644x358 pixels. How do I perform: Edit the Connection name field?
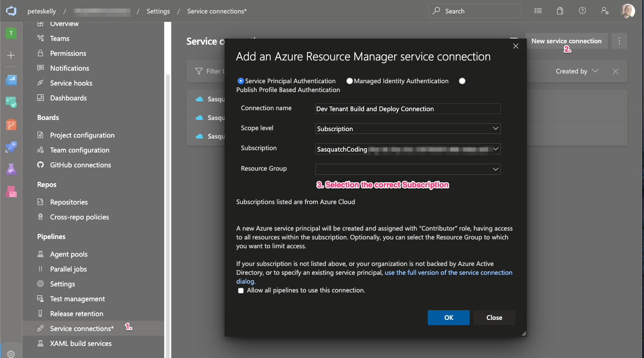(x=408, y=109)
